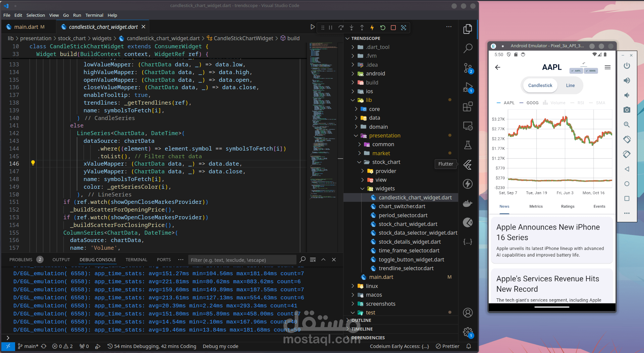Click the CandleStickChartWidget breadcrumb
Viewport: 644px width, 353px height.
pos(243,39)
